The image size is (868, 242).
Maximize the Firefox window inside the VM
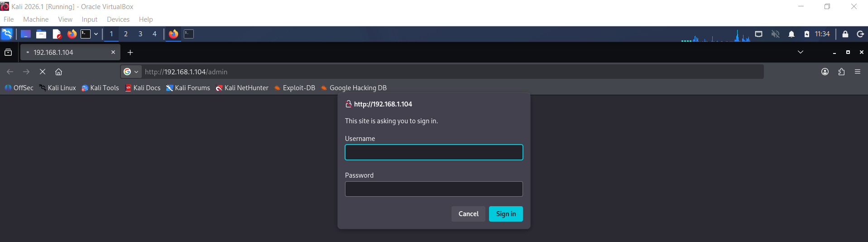(848, 52)
